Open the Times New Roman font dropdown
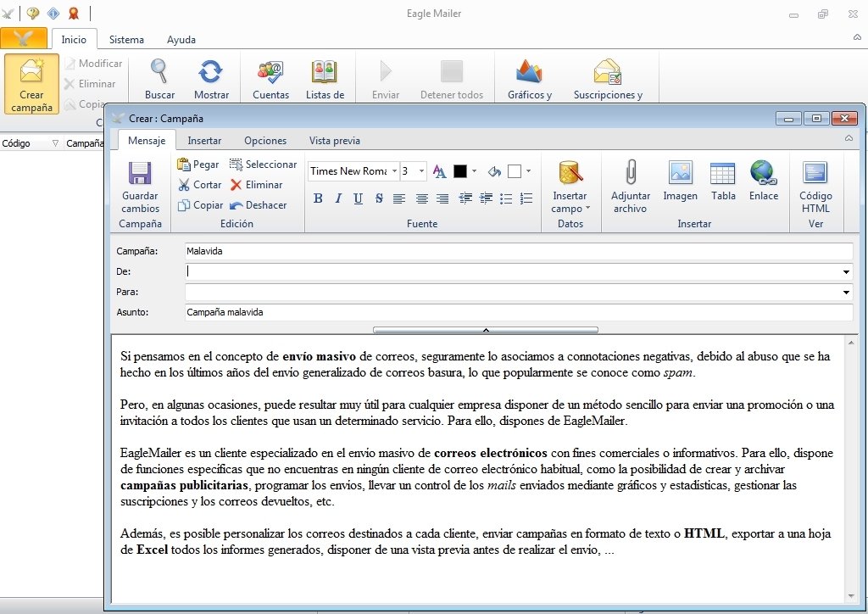This screenshot has height=614, width=868. tap(394, 171)
